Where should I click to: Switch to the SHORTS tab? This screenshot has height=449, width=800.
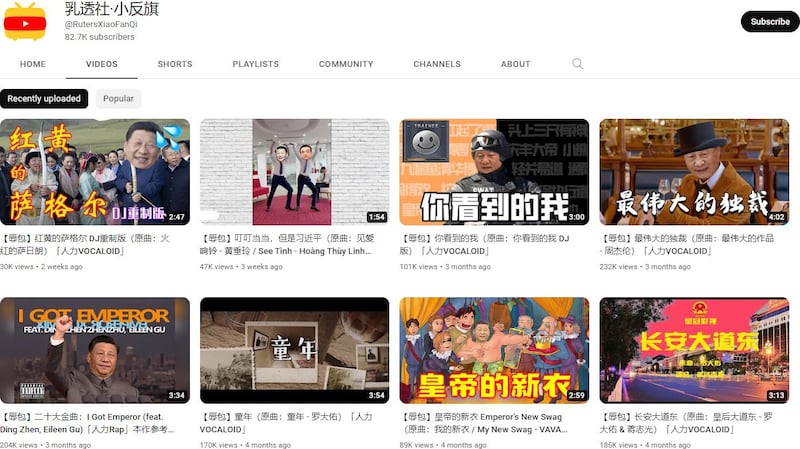[175, 64]
